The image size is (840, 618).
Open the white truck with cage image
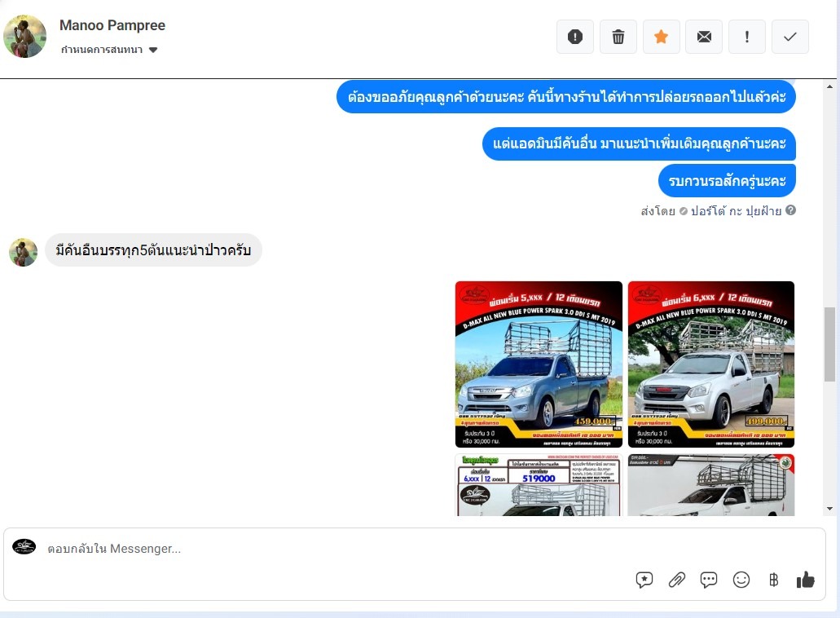711,485
